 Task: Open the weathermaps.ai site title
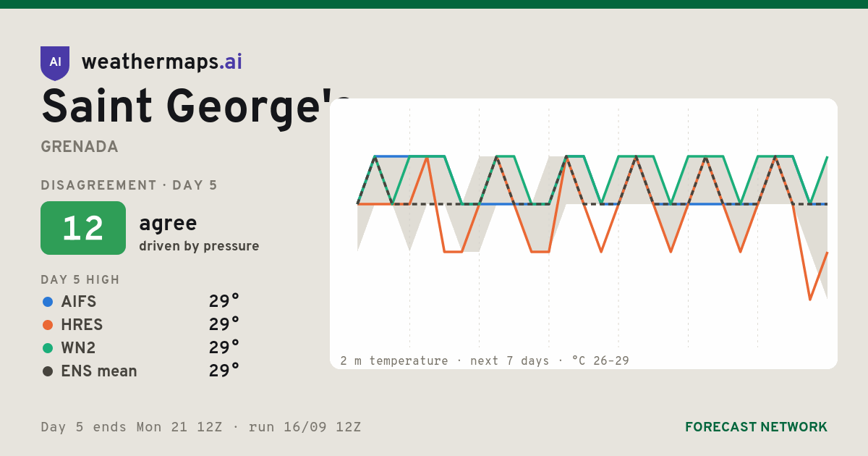tap(162, 62)
